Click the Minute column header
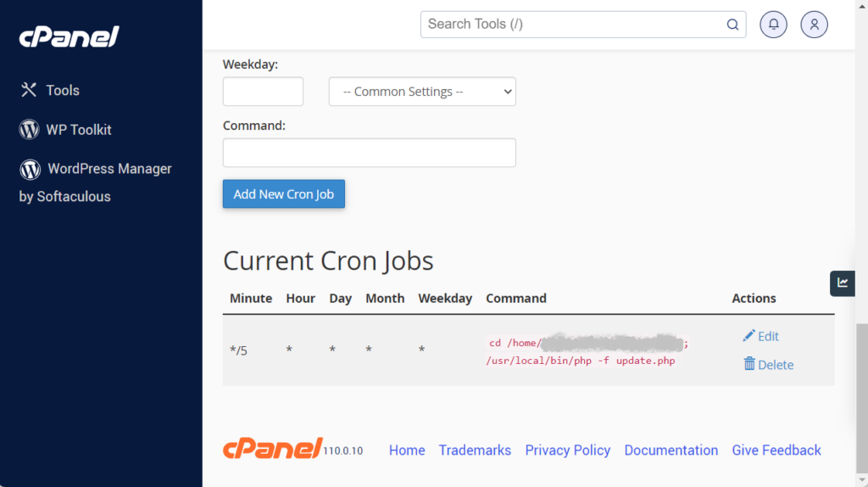 (251, 298)
